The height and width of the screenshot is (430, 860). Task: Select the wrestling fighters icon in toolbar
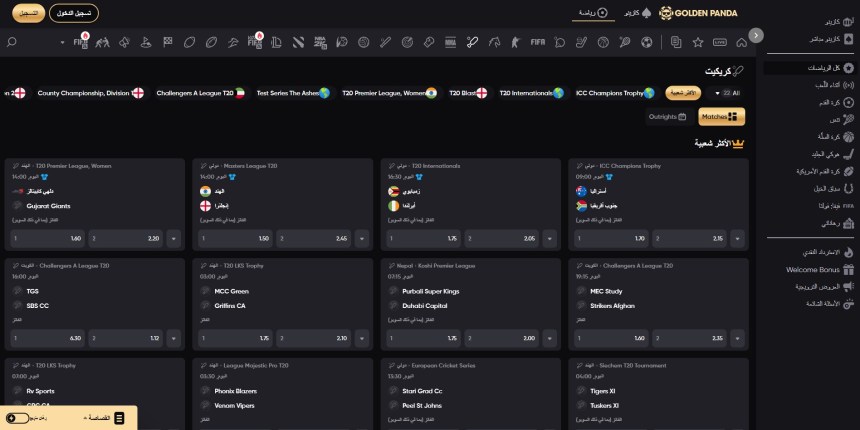[103, 42]
